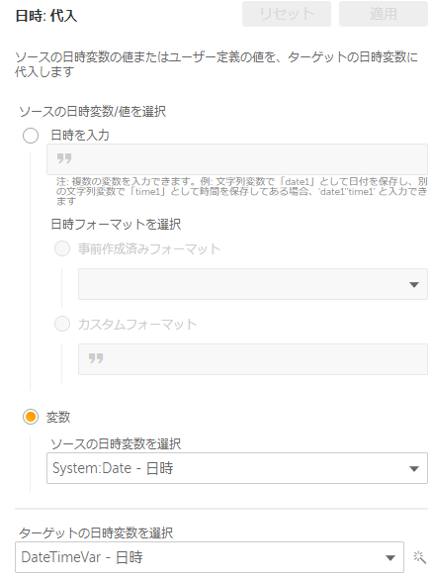The image size is (433, 580).
Task: Open the System:Date source variable dropdown
Action: (x=237, y=468)
